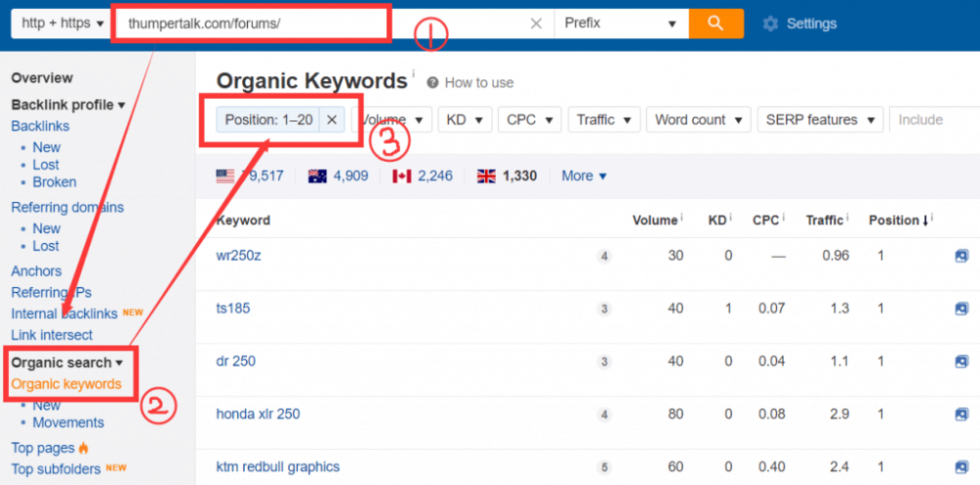Open SERP preview icon for wr250z row
Image resolution: width=980 pixels, height=485 pixels.
[x=961, y=256]
